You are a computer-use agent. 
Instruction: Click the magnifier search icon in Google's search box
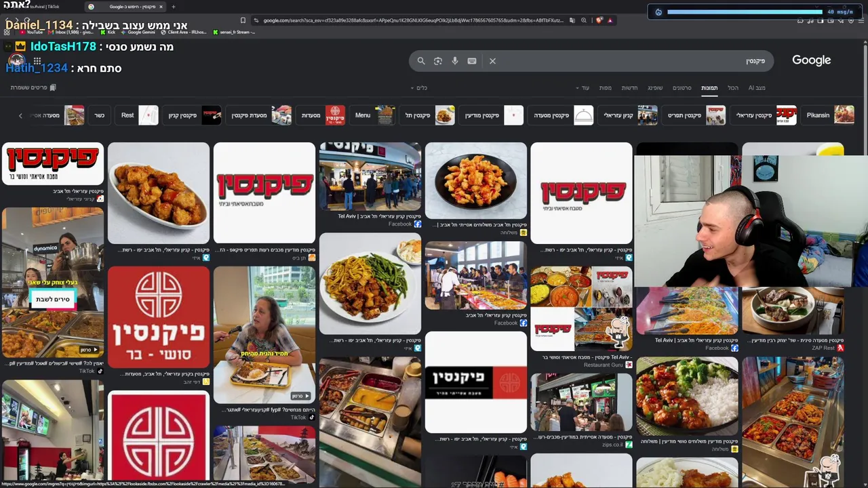point(421,61)
